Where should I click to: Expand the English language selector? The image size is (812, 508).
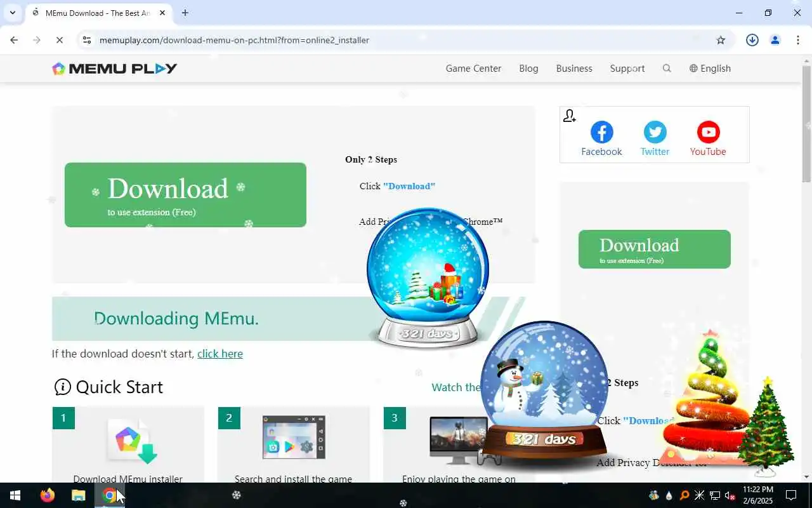(x=710, y=69)
